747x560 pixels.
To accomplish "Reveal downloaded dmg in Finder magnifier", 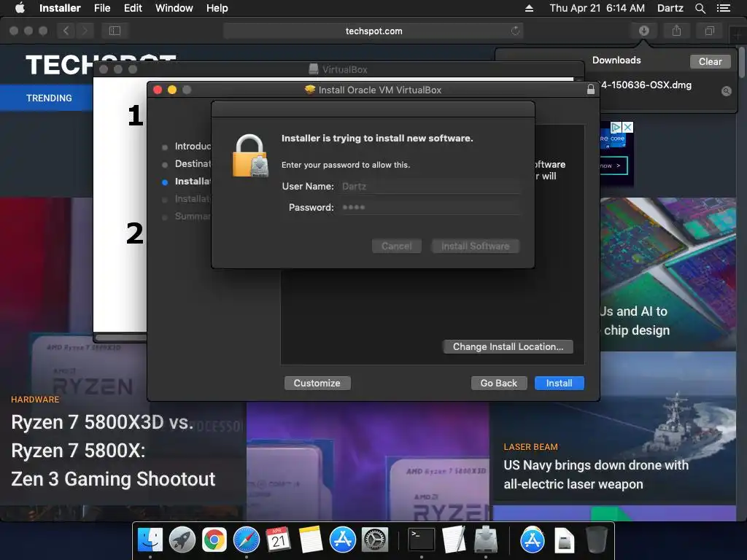I will tap(726, 91).
